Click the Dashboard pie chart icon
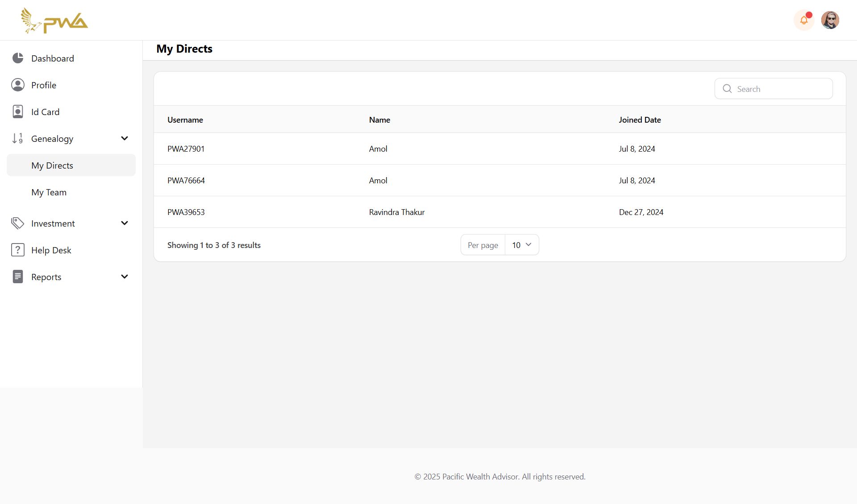The height and width of the screenshot is (504, 857). pos(18,58)
